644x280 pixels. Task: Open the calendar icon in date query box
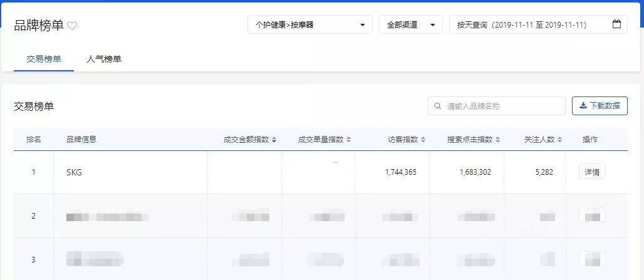pyautogui.click(x=616, y=24)
